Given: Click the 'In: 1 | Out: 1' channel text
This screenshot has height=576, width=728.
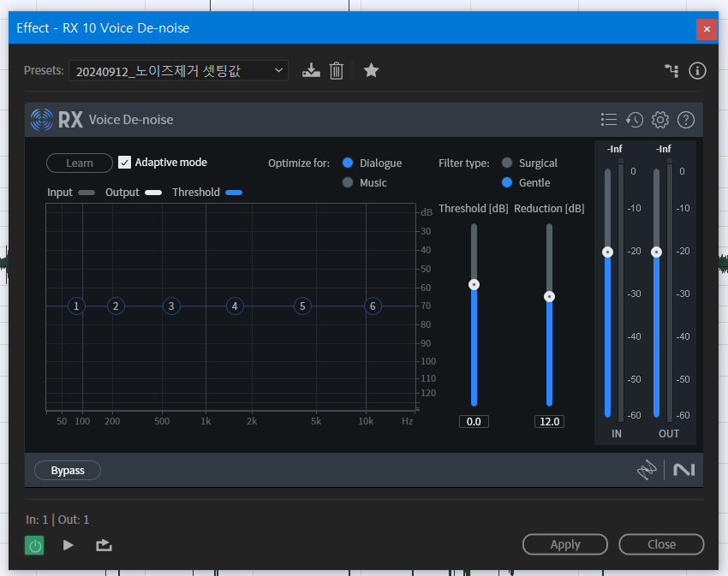Looking at the screenshot, I should tap(57, 520).
